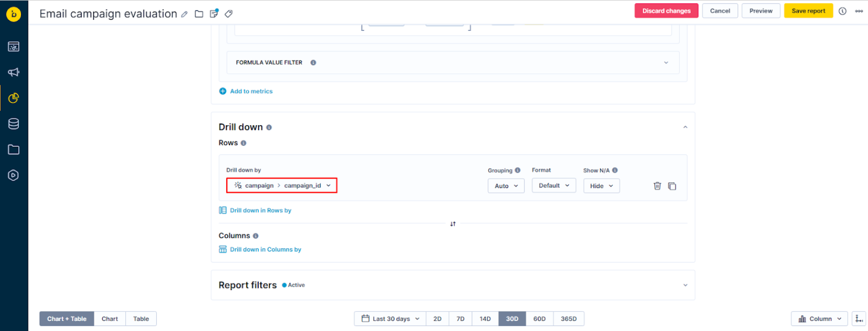This screenshot has height=331, width=868.
Task: Open the Show N/A Hide dropdown
Action: click(601, 186)
